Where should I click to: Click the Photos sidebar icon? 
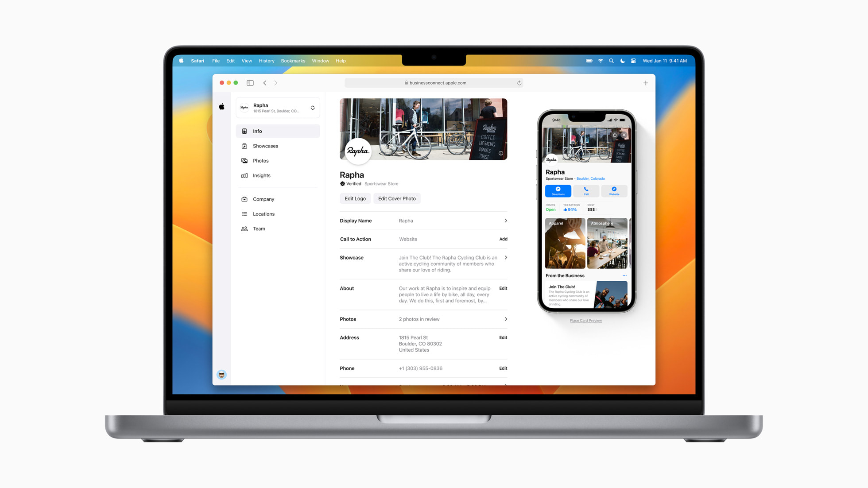[x=245, y=160]
